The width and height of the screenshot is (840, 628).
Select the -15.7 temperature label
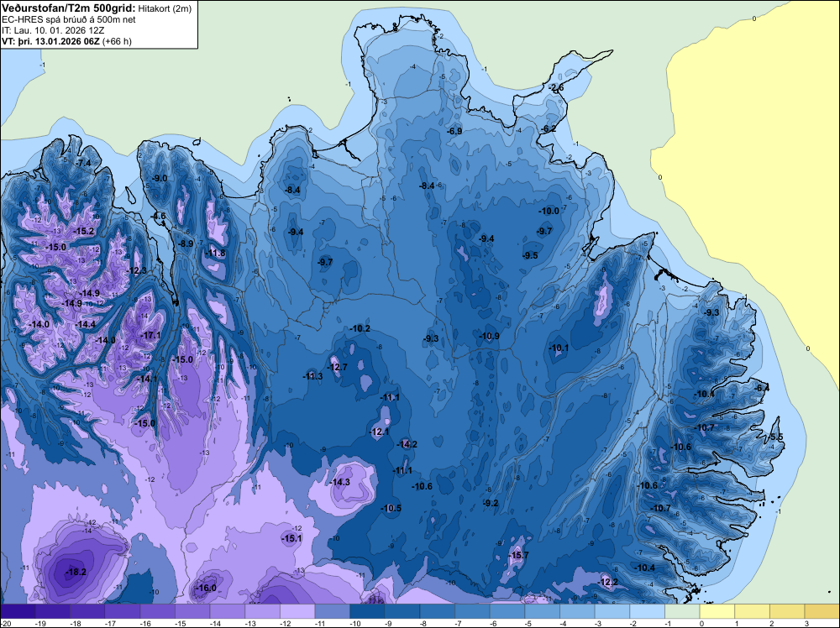[518, 555]
